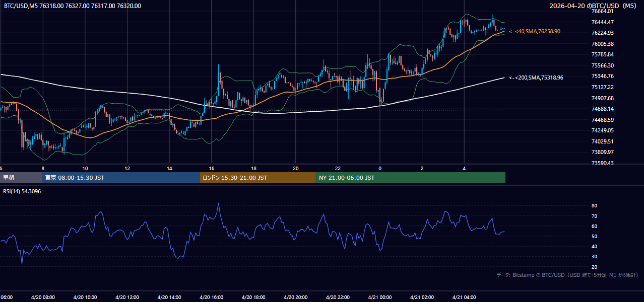Click RSI scale level 20

coord(594,267)
